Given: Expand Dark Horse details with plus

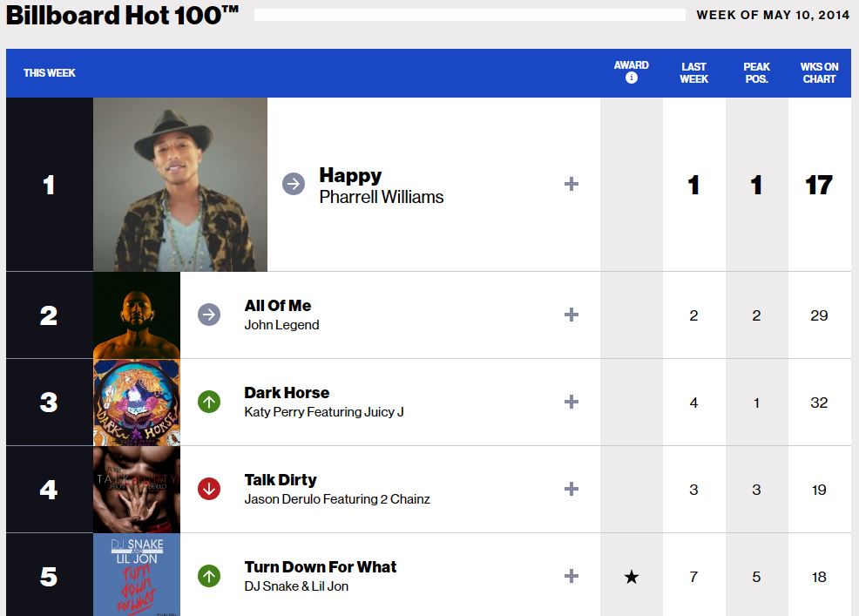Looking at the screenshot, I should click(572, 402).
